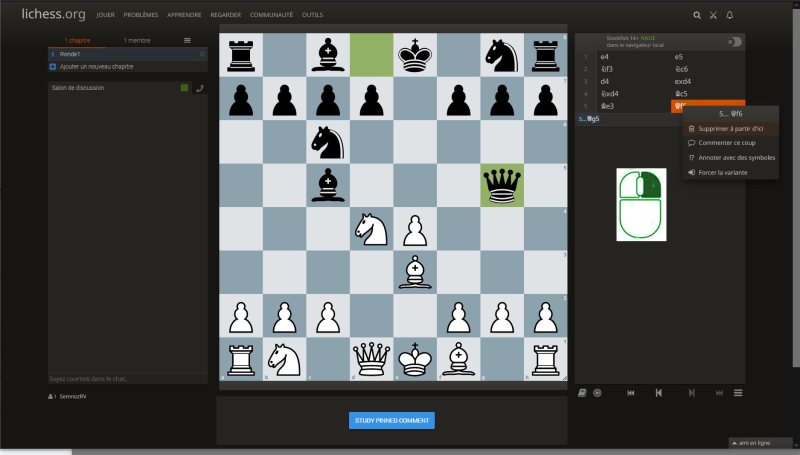Open the opening explorer book icon
The height and width of the screenshot is (455, 800).
(x=583, y=393)
